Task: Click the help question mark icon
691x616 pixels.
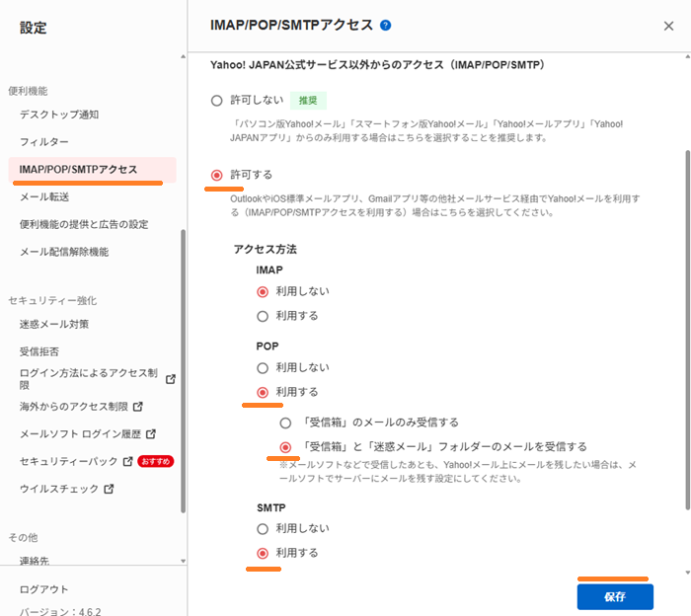Action: 385,25
